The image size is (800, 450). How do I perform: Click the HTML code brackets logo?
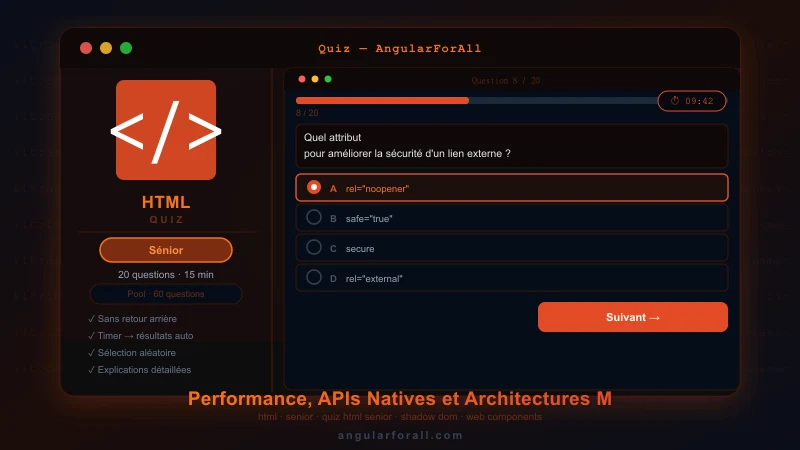click(x=166, y=130)
